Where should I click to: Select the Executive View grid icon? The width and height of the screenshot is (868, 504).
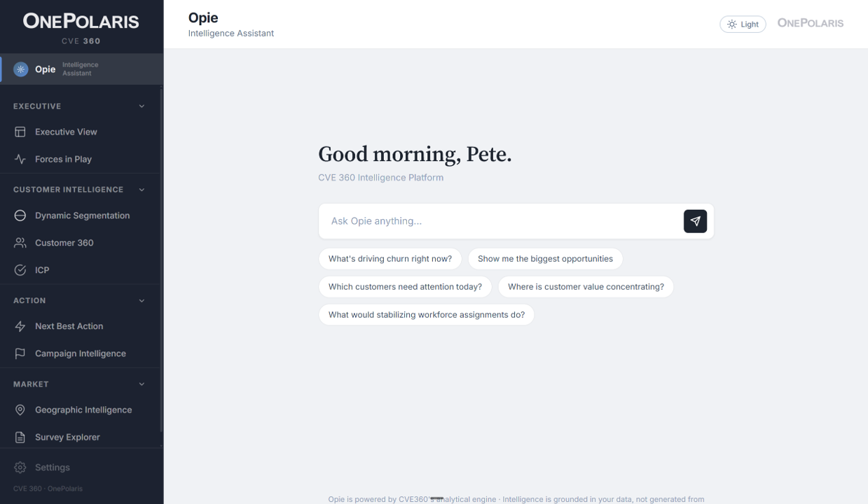(20, 132)
